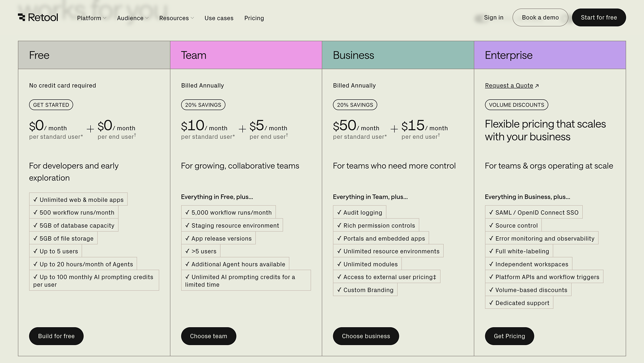Click the Book a demo button
The width and height of the screenshot is (644, 363).
coord(540,17)
